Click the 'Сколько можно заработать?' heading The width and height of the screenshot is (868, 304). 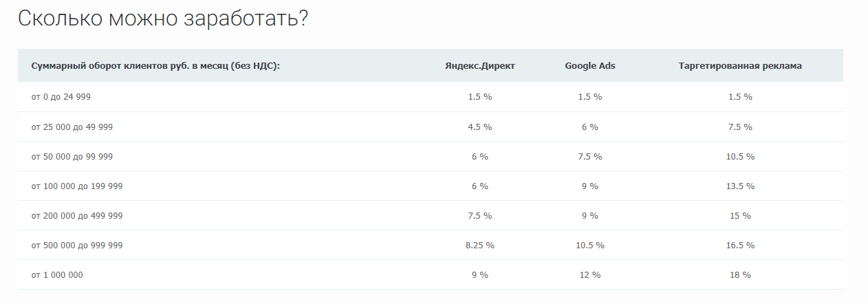162,19
